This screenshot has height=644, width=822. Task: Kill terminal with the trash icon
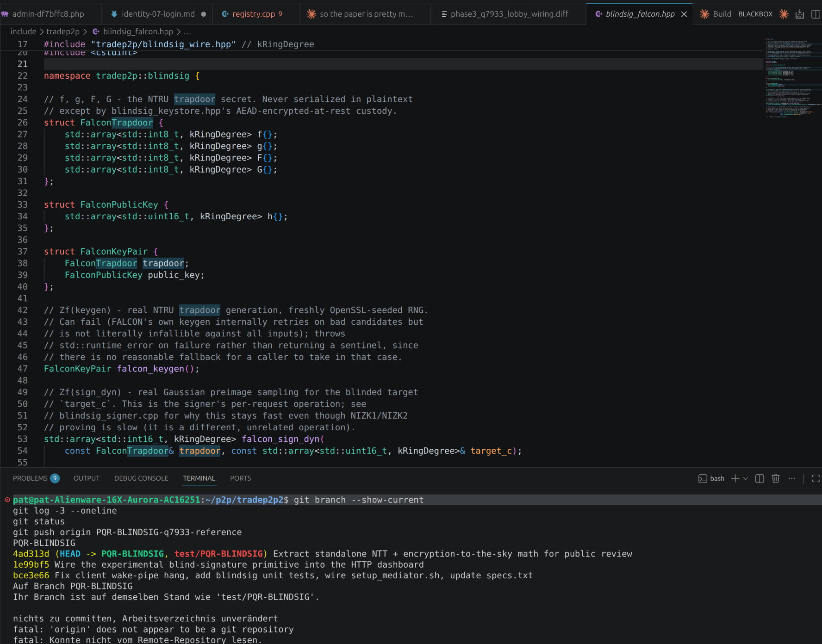tap(776, 478)
